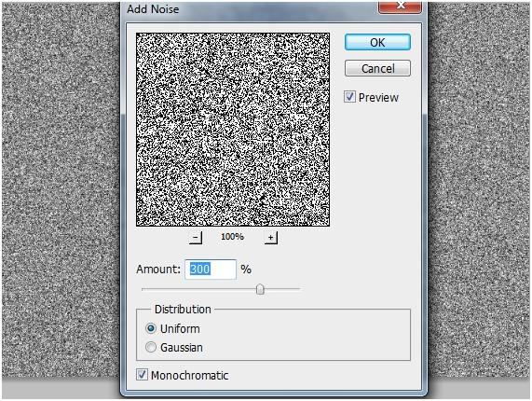Disable the Monochromatic checkbox
The height and width of the screenshot is (401, 532).
tap(142, 375)
